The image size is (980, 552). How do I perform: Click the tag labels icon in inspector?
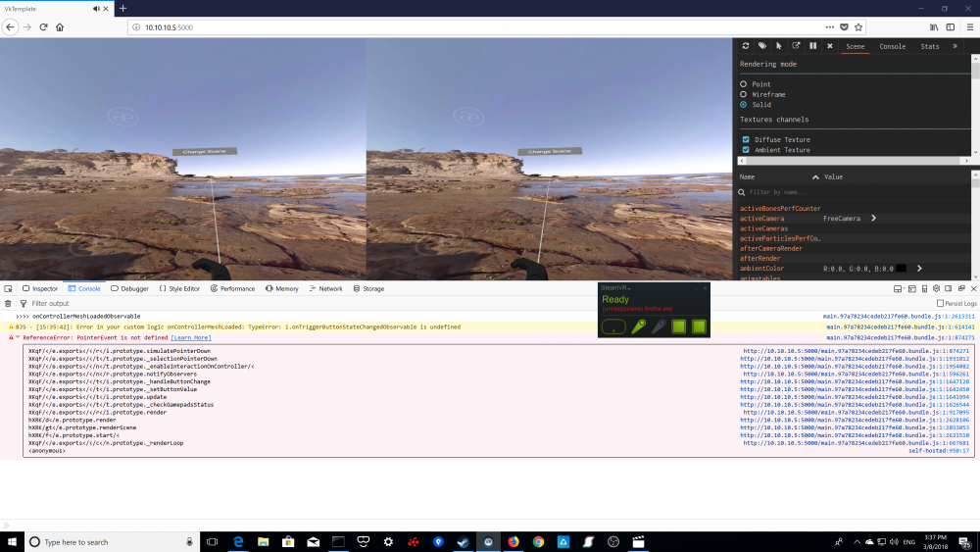(x=762, y=46)
